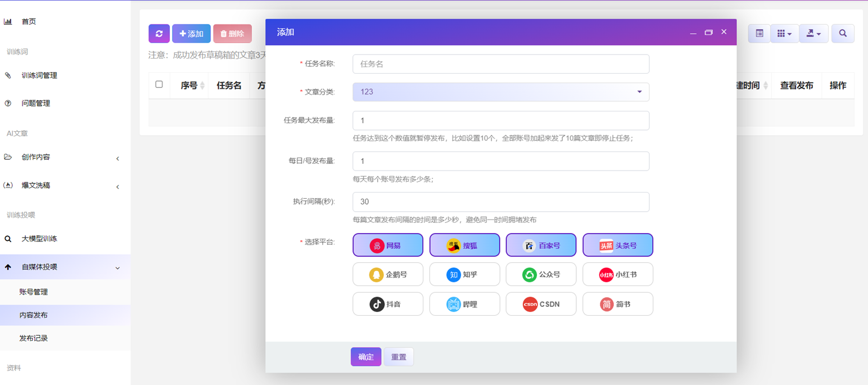868x385 pixels.
Task: Choose the 哔哩 platform
Action: point(464,304)
